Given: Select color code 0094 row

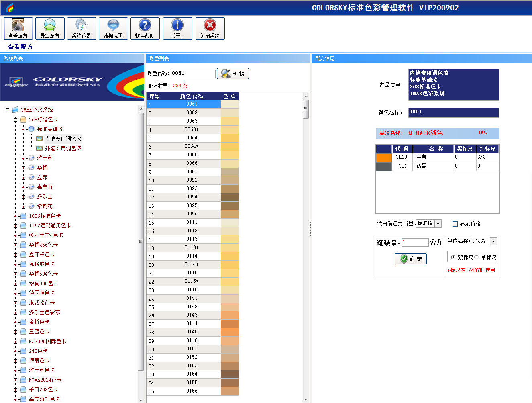Looking at the screenshot, I should click(x=193, y=197).
